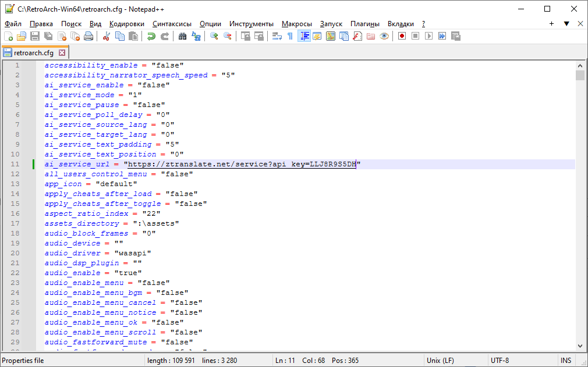The height and width of the screenshot is (367, 588).
Task: Open tab list dropdown triangle
Action: point(566,24)
